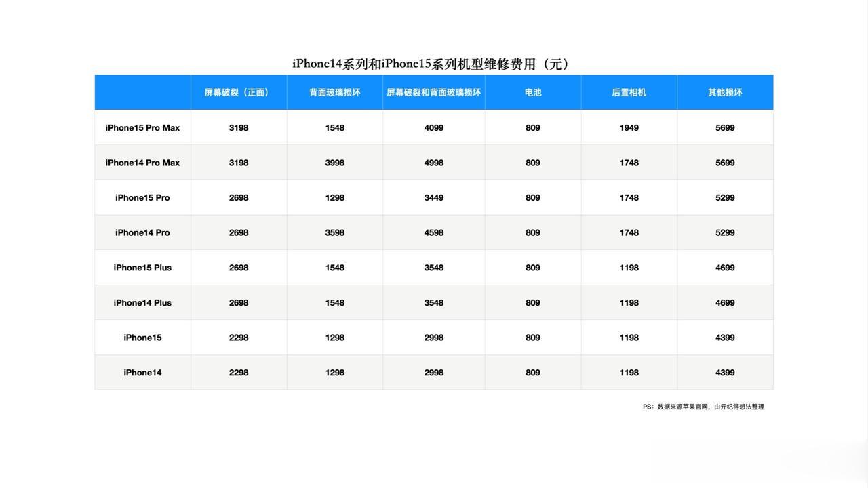Click 4699 in the iPhone15 Plus row
868x488 pixels.
[725, 268]
